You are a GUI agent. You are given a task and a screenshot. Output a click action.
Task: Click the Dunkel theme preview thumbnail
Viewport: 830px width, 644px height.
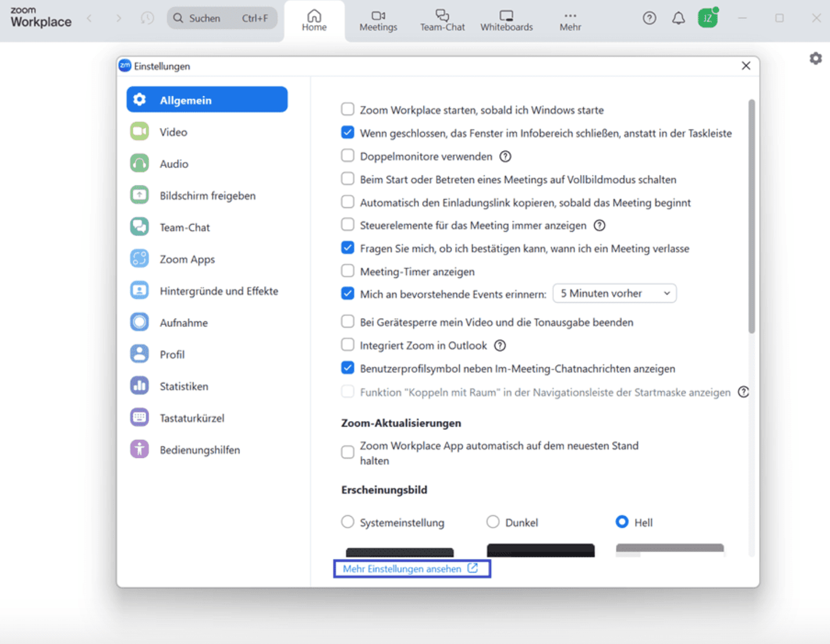click(x=541, y=550)
